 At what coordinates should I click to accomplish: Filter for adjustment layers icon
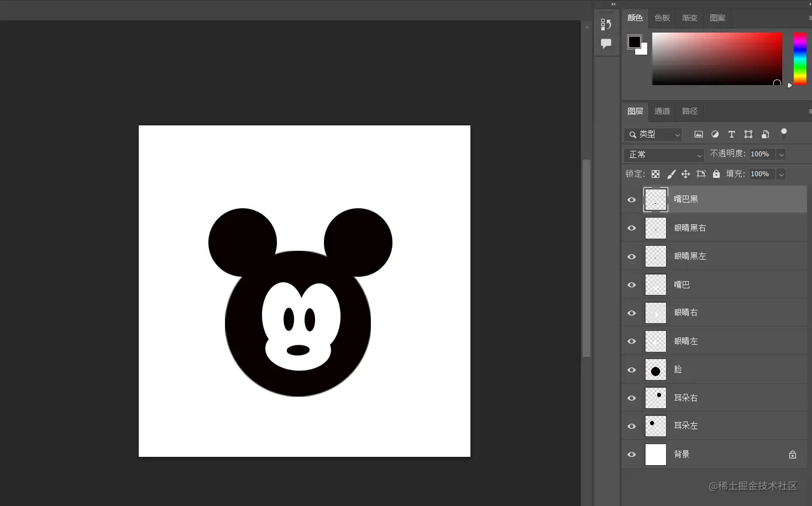(715, 134)
